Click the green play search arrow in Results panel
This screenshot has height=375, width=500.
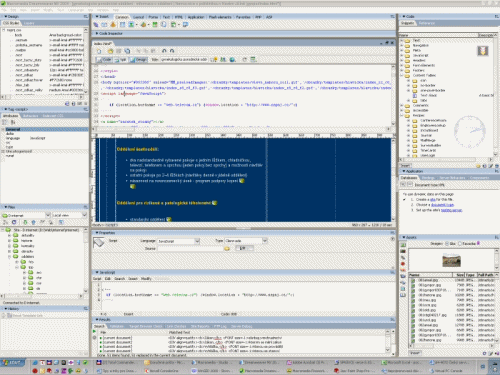click(94, 332)
